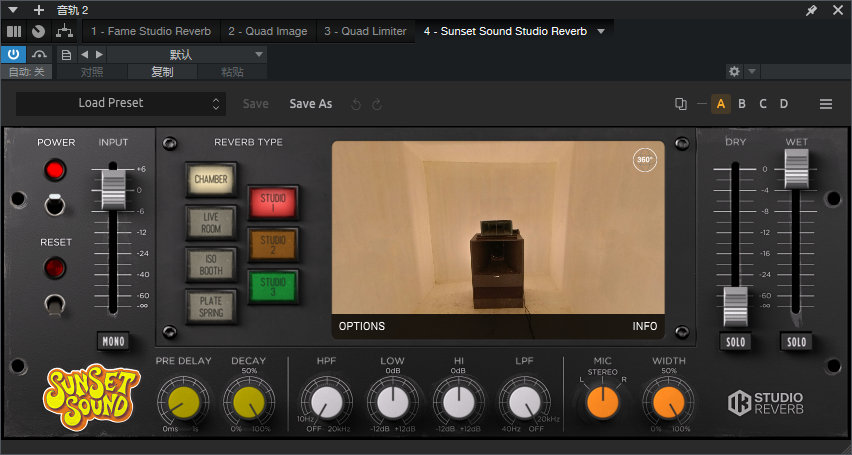Open OPTIONS in room display

(x=362, y=326)
